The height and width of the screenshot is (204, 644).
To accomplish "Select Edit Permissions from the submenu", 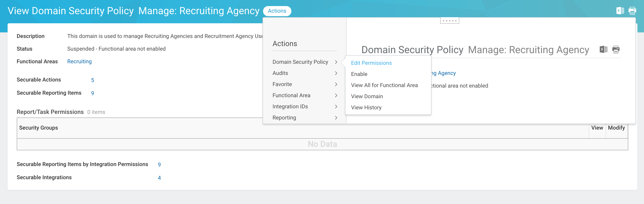I will [x=371, y=63].
